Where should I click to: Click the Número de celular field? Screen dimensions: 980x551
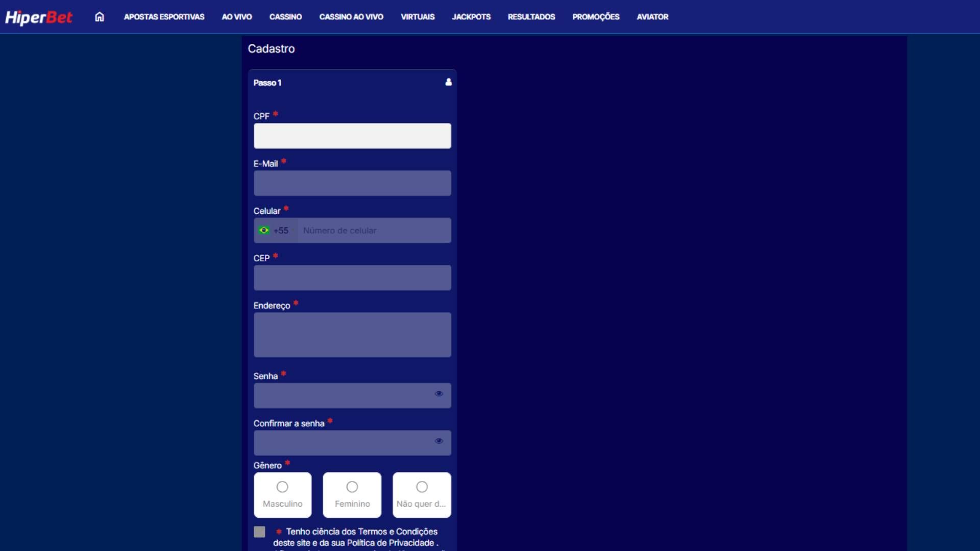[374, 231]
